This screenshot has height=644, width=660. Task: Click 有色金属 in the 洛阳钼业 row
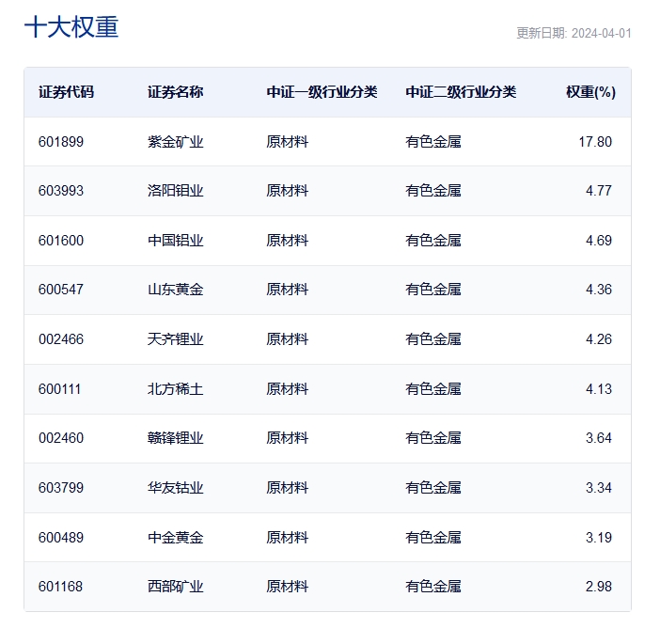tap(433, 191)
